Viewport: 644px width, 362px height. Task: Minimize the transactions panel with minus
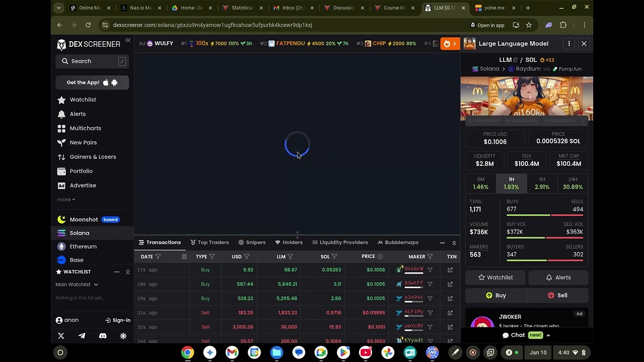point(442,243)
